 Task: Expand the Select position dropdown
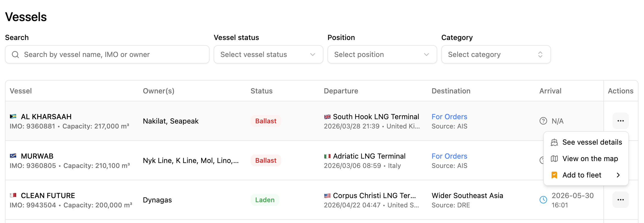point(382,55)
